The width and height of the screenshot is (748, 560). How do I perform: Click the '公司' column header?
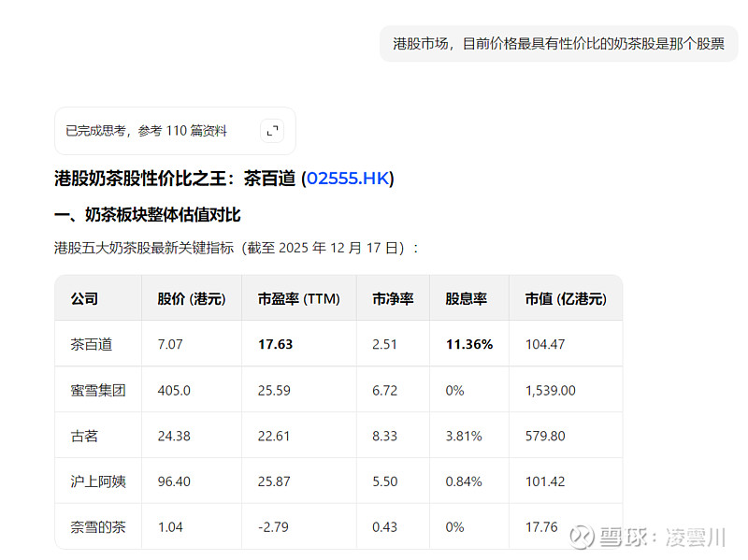[84, 299]
